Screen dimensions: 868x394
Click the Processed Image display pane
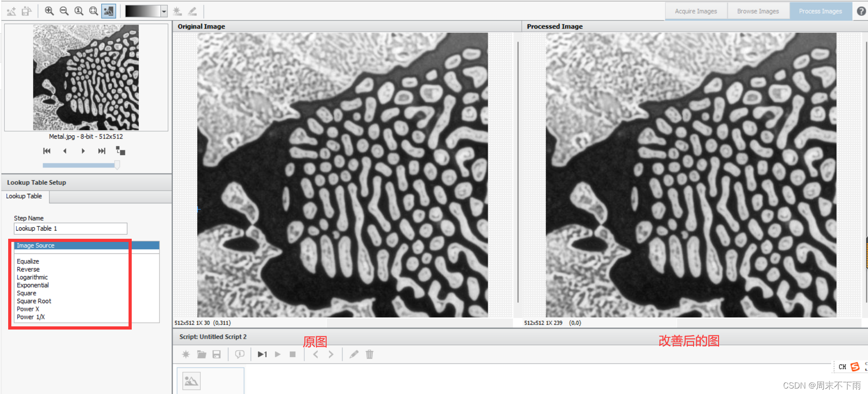pos(691,175)
